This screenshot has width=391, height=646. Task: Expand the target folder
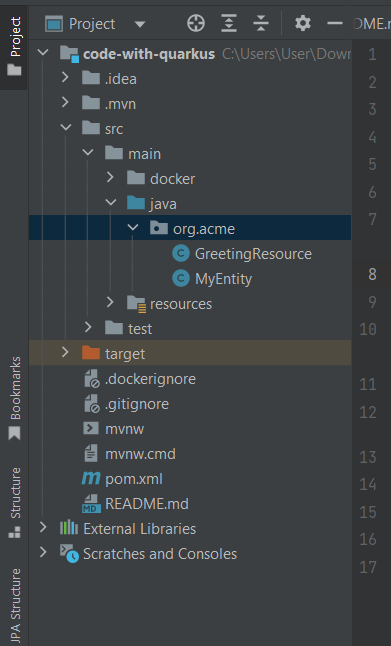(65, 352)
